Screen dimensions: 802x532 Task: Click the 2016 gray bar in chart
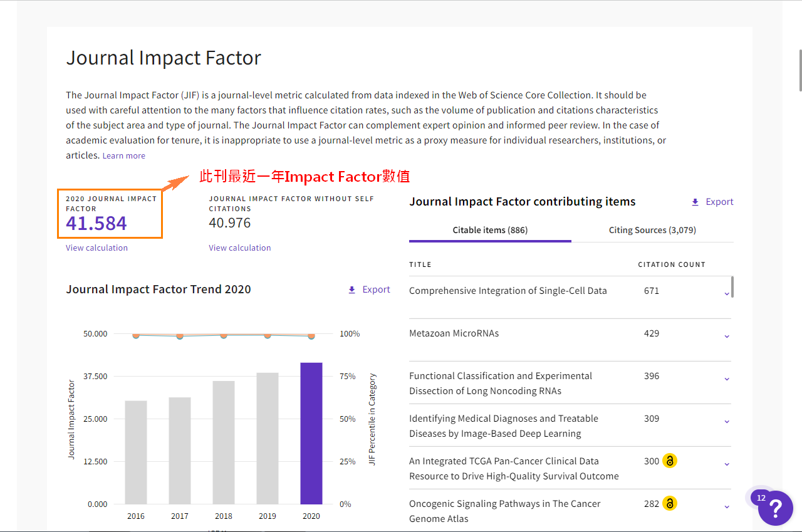pos(136,452)
